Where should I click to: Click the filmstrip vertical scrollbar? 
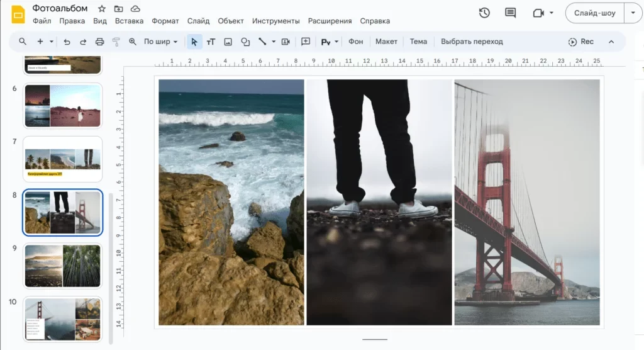(111, 268)
